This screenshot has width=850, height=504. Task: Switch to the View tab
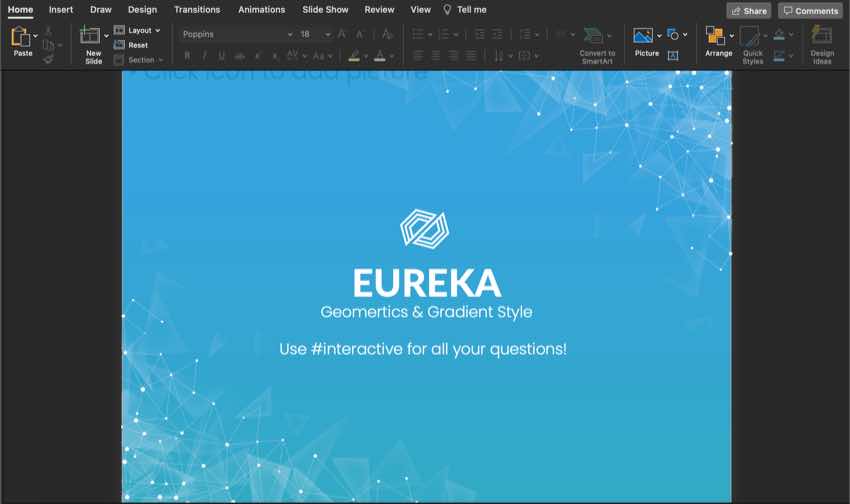[x=421, y=10]
